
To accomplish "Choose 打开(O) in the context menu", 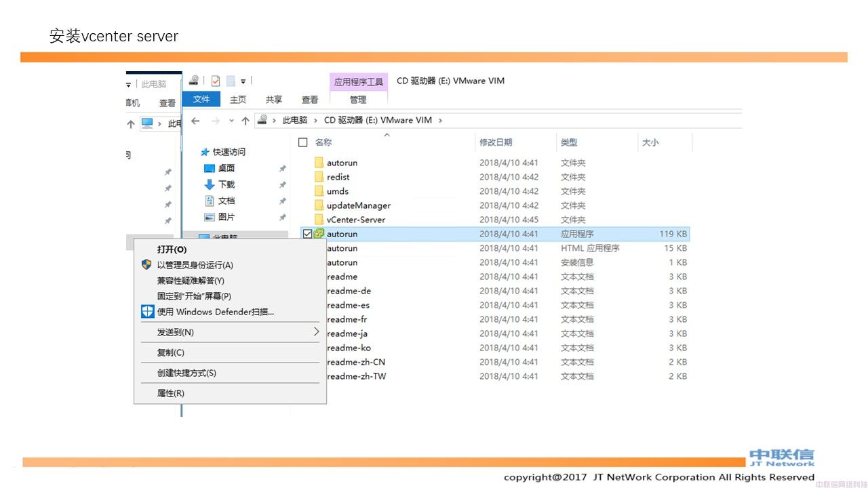I will [x=230, y=249].
